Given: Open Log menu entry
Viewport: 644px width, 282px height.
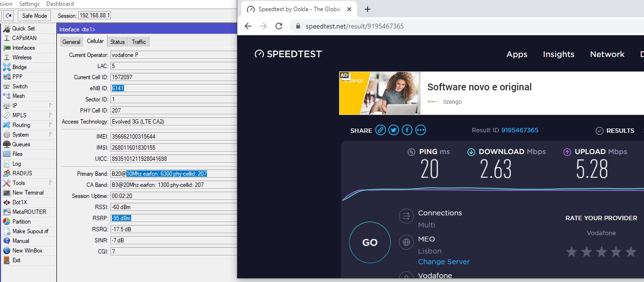Looking at the screenshot, I should (x=16, y=164).
